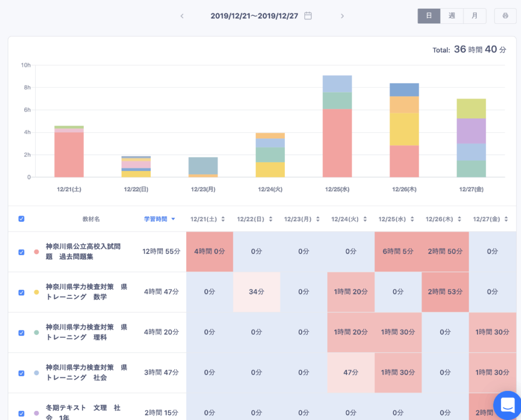
Task: Uncheck 県トレーニング 数学 row checkbox
Action: (x=21, y=292)
